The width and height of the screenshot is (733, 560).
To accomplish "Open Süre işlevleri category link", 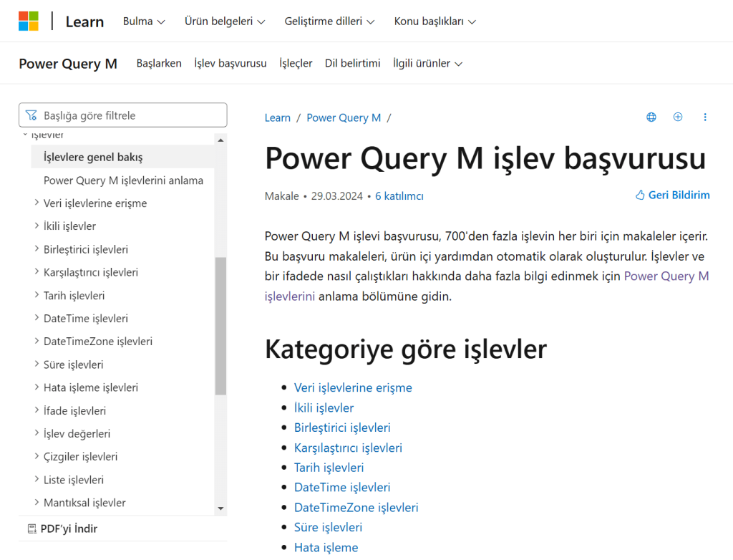I will pyautogui.click(x=328, y=527).
